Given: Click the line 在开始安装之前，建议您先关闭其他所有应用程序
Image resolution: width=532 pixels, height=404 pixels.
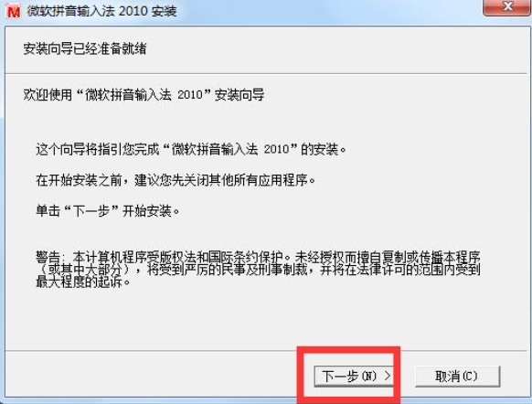Looking at the screenshot, I should coord(176,180).
